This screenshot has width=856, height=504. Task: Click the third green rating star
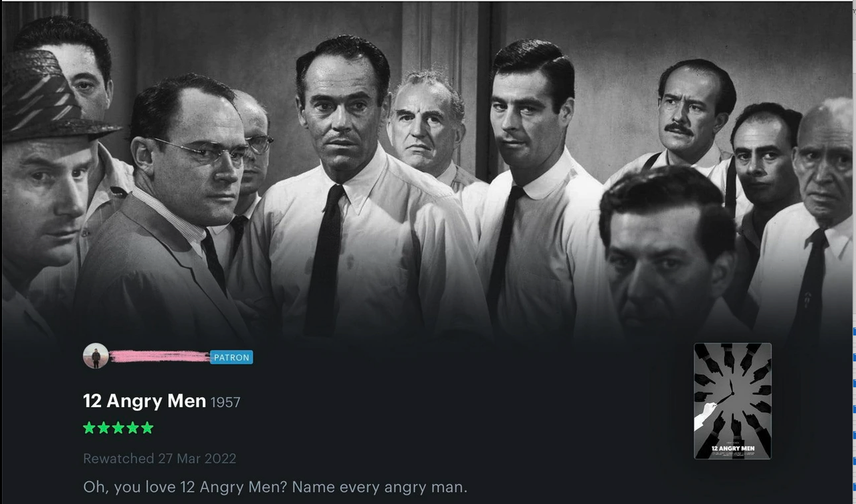pyautogui.click(x=118, y=428)
